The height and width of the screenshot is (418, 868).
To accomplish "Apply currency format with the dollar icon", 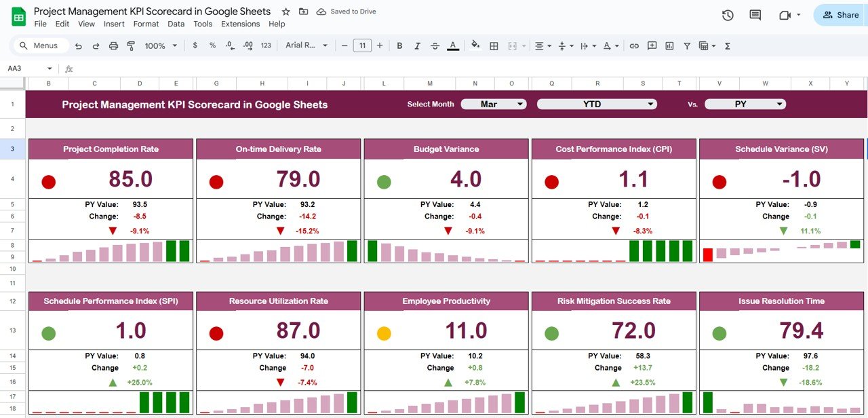I will 195,45.
